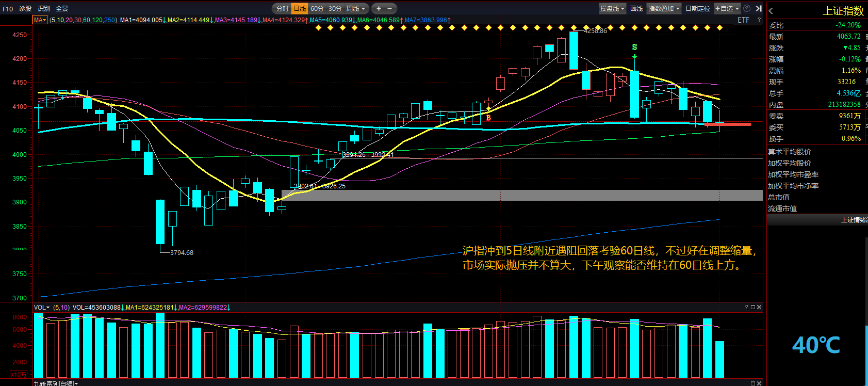Click the yellow annotation text on chart
The width and height of the screenshot is (868, 386).
(x=610, y=258)
